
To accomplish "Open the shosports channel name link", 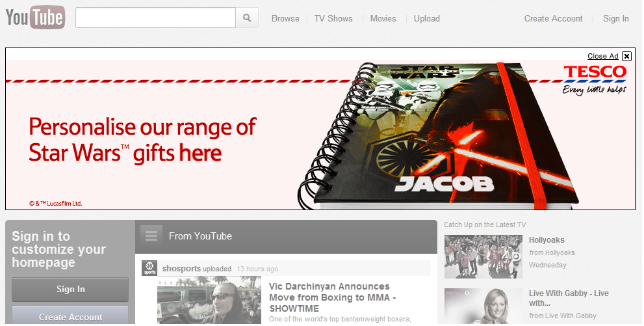I will (x=181, y=269).
